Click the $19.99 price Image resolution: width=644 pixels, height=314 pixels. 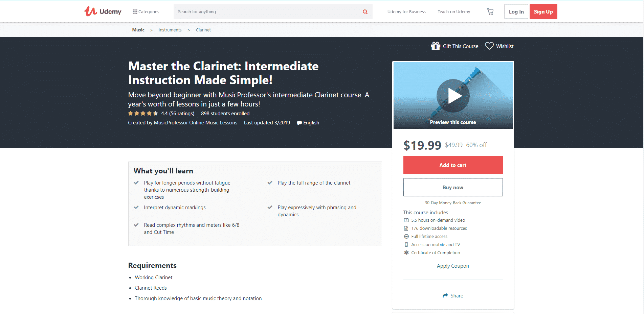click(x=422, y=145)
